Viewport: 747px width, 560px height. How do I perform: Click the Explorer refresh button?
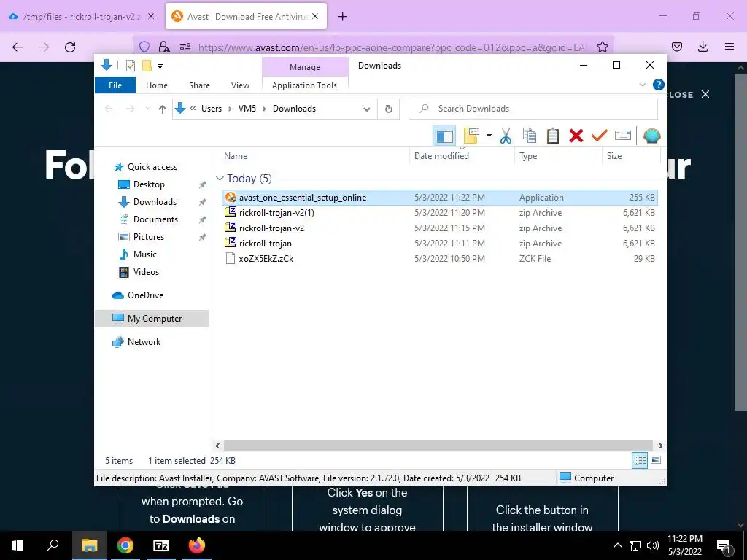click(x=389, y=109)
